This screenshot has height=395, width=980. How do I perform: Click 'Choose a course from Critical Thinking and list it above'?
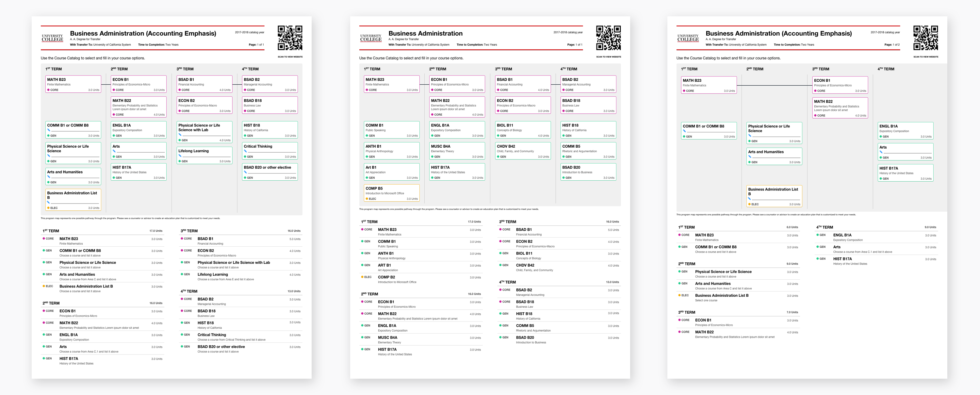click(x=232, y=340)
